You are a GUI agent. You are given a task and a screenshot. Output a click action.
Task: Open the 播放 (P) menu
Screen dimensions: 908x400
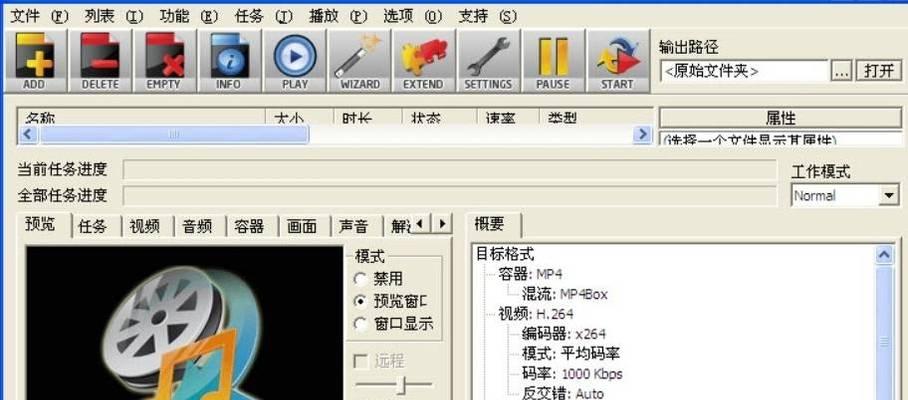coord(338,16)
